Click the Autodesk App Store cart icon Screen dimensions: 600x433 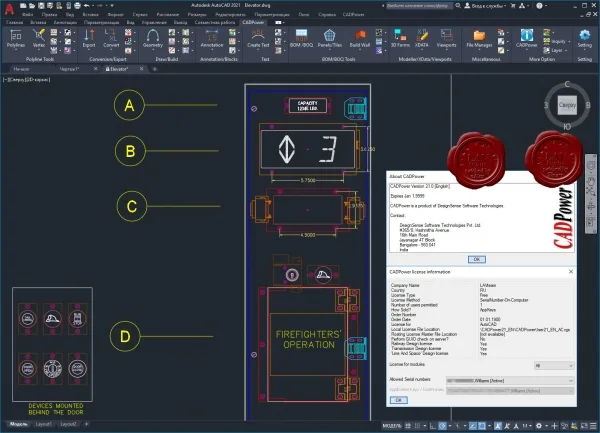point(513,6)
